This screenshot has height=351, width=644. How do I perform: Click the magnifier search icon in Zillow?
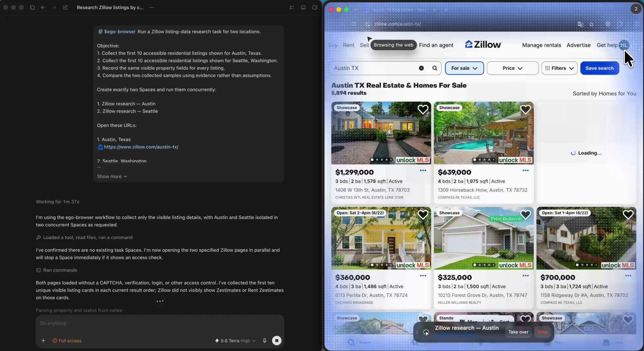tap(435, 68)
